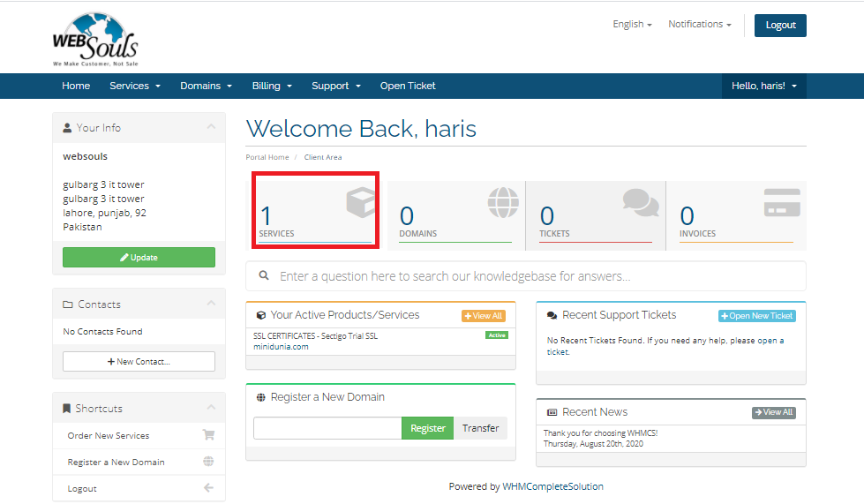Viewport: 864px width, 504px height.
Task: Click the Portal Home breadcrumb link
Action: point(267,157)
